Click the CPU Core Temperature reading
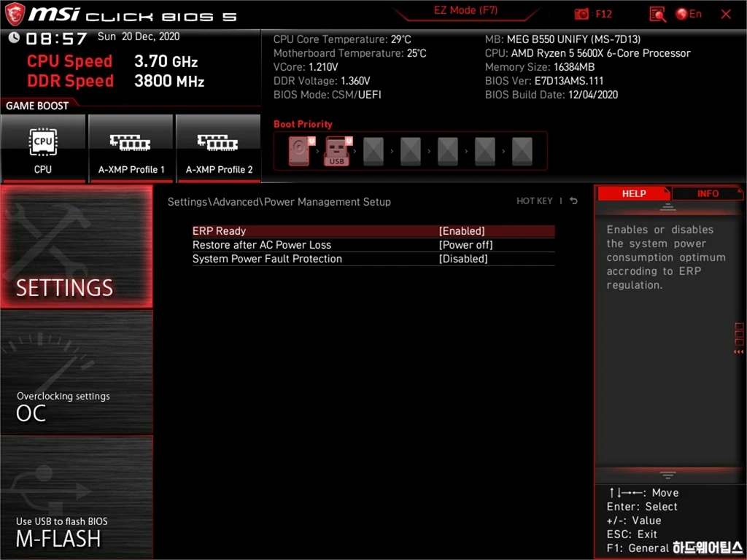 342,39
